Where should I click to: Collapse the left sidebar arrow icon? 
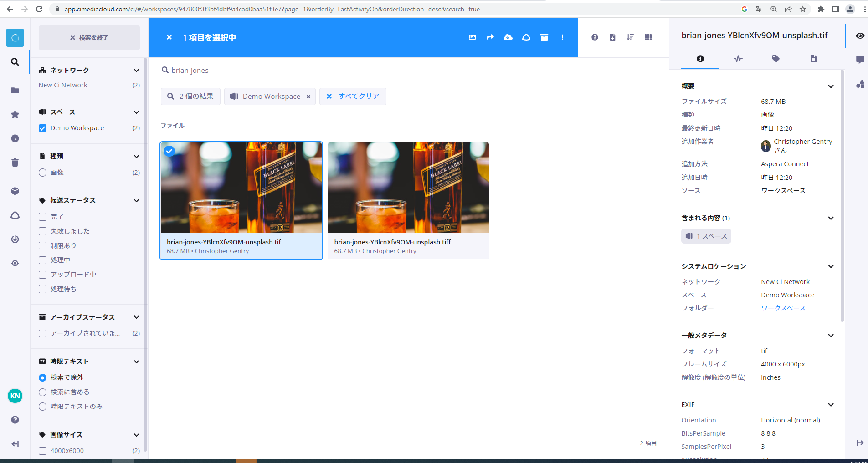[15, 444]
